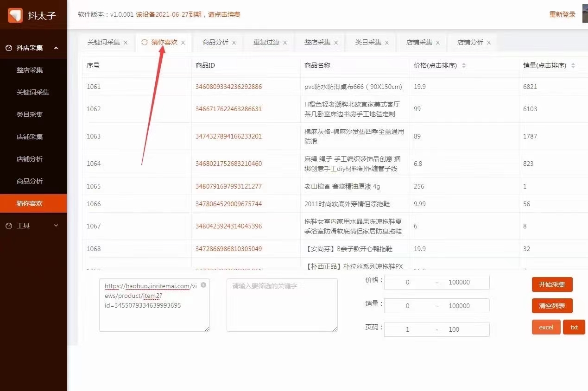Click the 开始采集 start collection button
Screen dimensions: 588x391
coord(552,284)
